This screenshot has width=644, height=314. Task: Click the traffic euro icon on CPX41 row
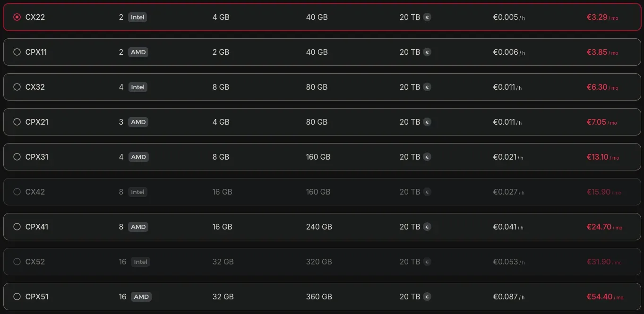(x=427, y=227)
